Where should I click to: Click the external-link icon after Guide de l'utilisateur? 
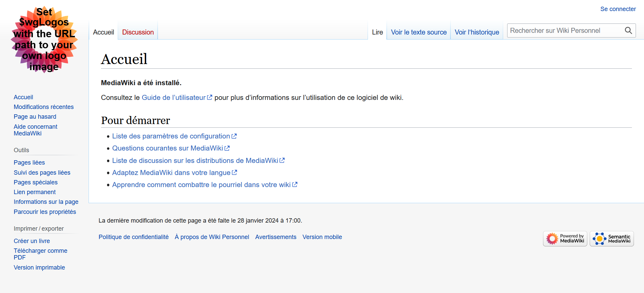pyautogui.click(x=210, y=98)
